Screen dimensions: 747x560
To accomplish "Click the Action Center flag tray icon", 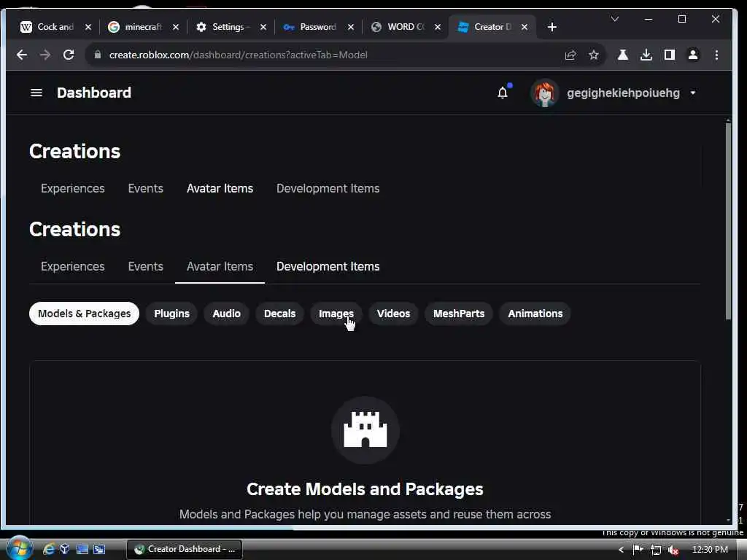I will (x=638, y=550).
